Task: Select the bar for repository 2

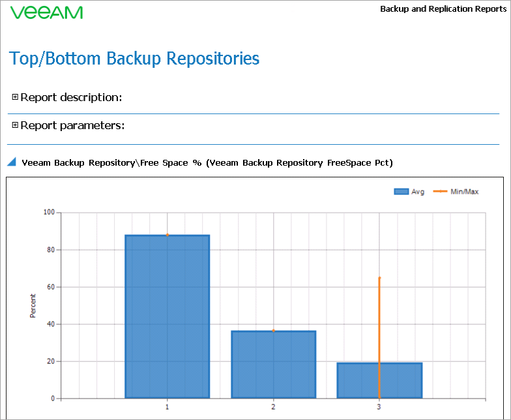Action: point(274,365)
